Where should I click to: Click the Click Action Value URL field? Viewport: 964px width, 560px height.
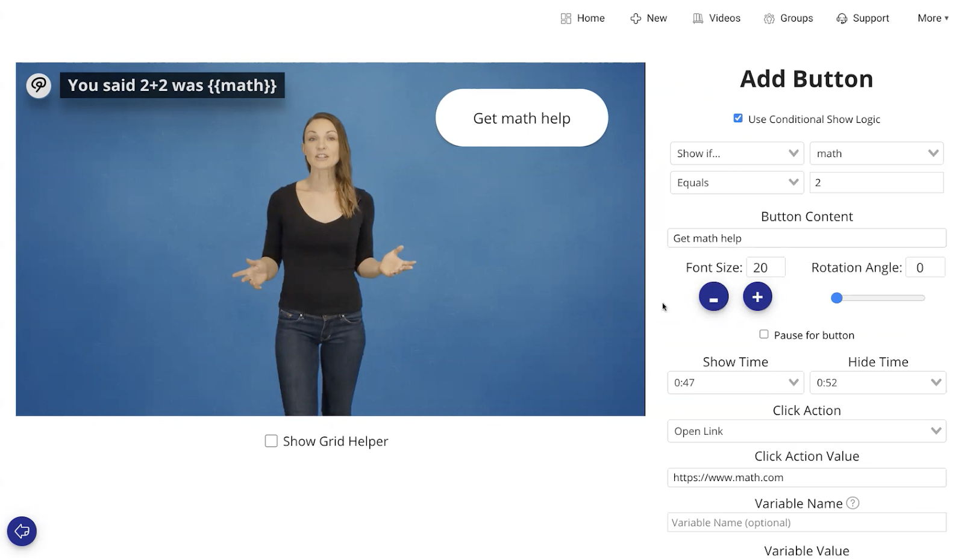806,478
